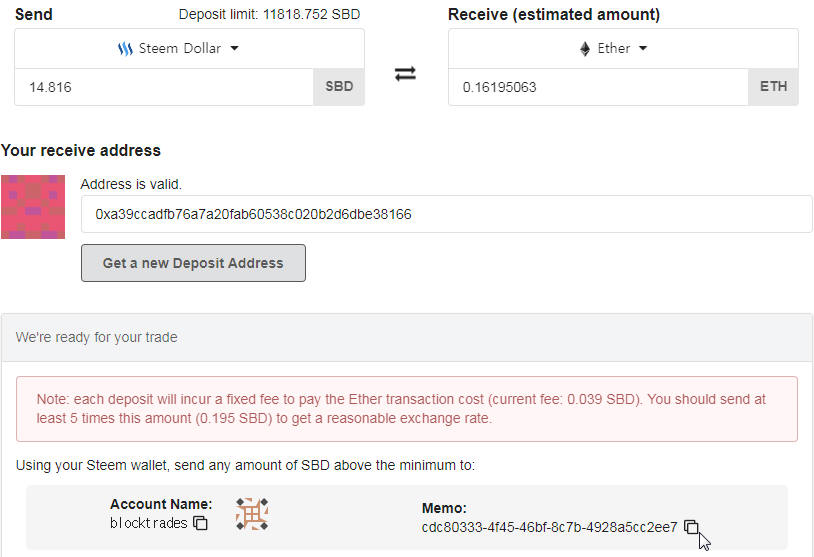Click the SBD unit label
Image resolution: width=814 pixels, height=557 pixels.
pos(339,87)
